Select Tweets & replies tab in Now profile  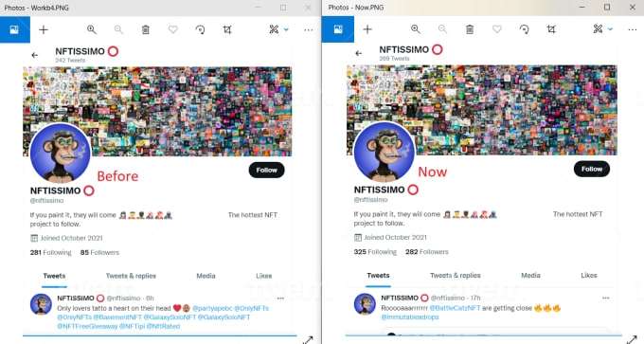pyautogui.click(x=456, y=276)
